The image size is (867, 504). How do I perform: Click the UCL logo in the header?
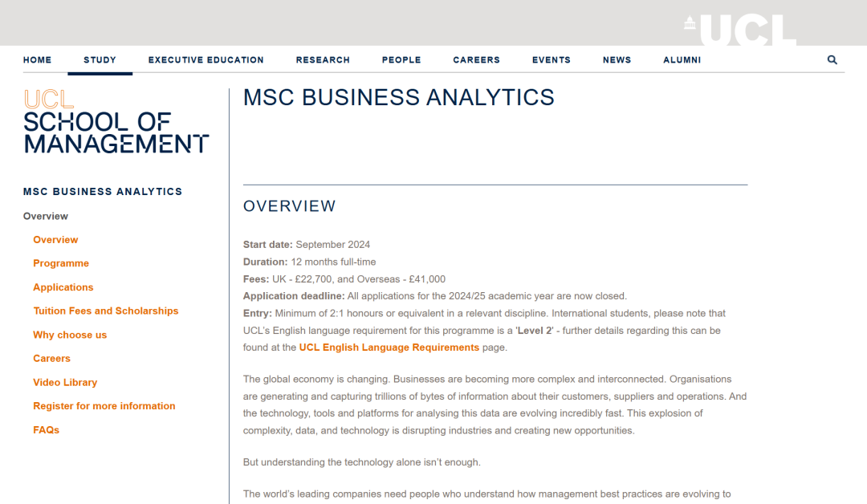coord(740,30)
